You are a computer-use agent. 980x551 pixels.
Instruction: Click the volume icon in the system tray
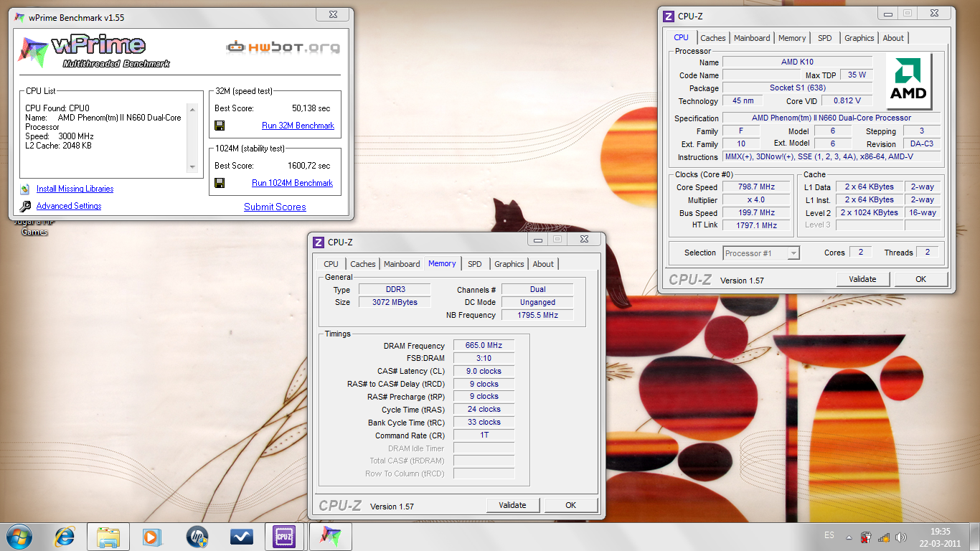click(901, 537)
